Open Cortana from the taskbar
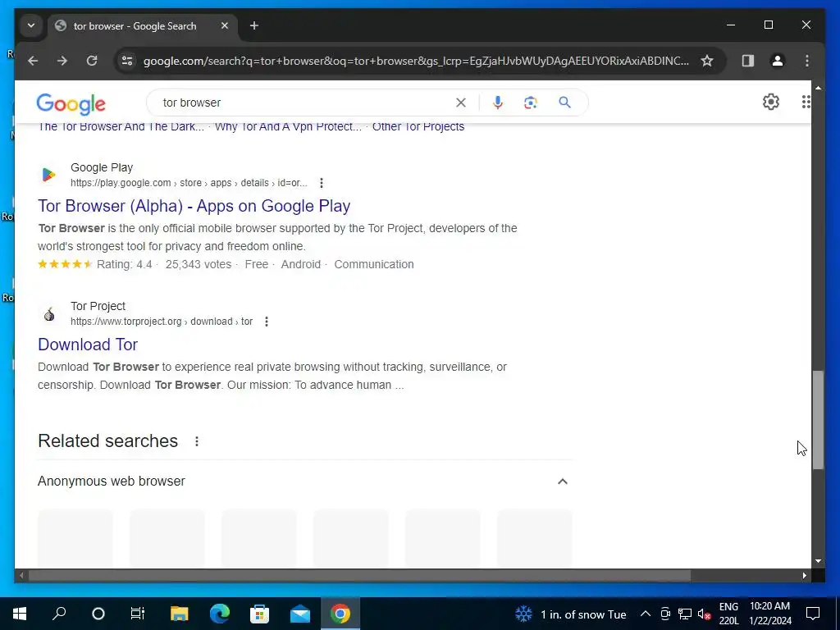 tap(98, 614)
